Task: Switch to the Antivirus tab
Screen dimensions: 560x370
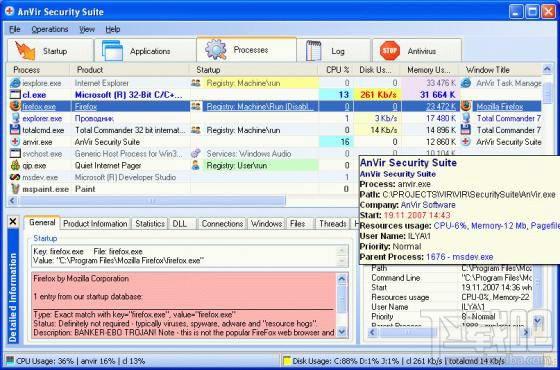Action: pyautogui.click(x=417, y=51)
